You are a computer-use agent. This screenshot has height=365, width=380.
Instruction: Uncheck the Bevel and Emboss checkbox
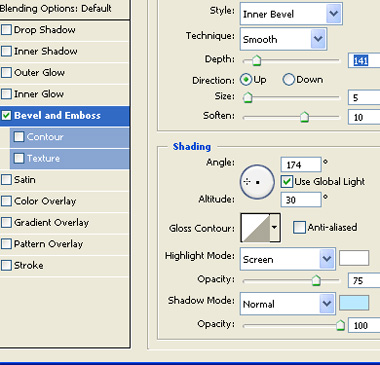coord(6,116)
